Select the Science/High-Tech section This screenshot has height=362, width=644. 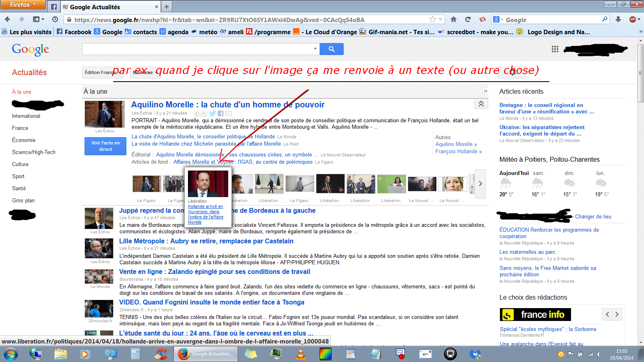[34, 152]
